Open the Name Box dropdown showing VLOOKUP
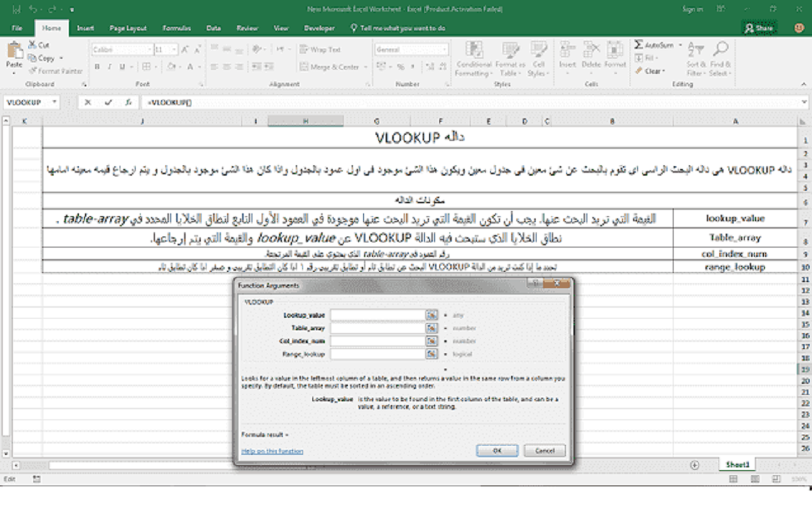Image resolution: width=812 pixels, height=508 pixels. coord(54,102)
